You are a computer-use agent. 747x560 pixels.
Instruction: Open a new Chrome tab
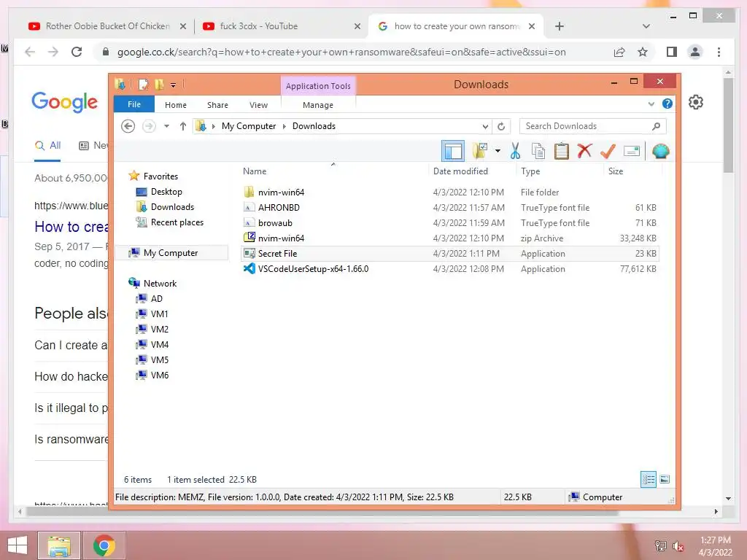(x=560, y=26)
